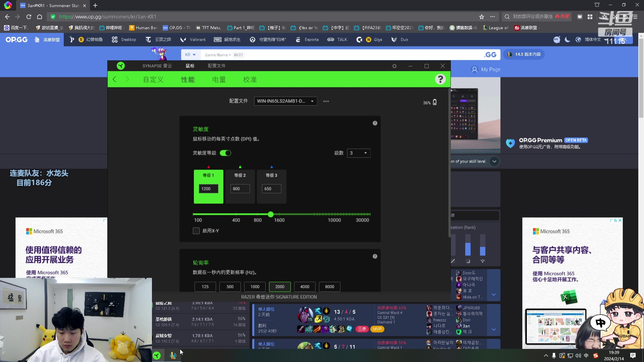Select the 1000 Hz polling rate
Screen dimensions: 644x362
255,287
